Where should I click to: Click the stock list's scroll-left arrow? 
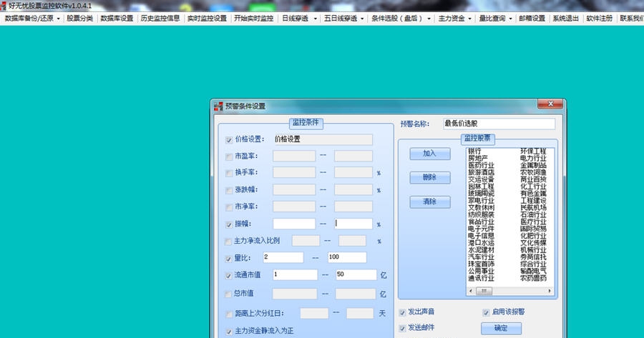point(471,292)
